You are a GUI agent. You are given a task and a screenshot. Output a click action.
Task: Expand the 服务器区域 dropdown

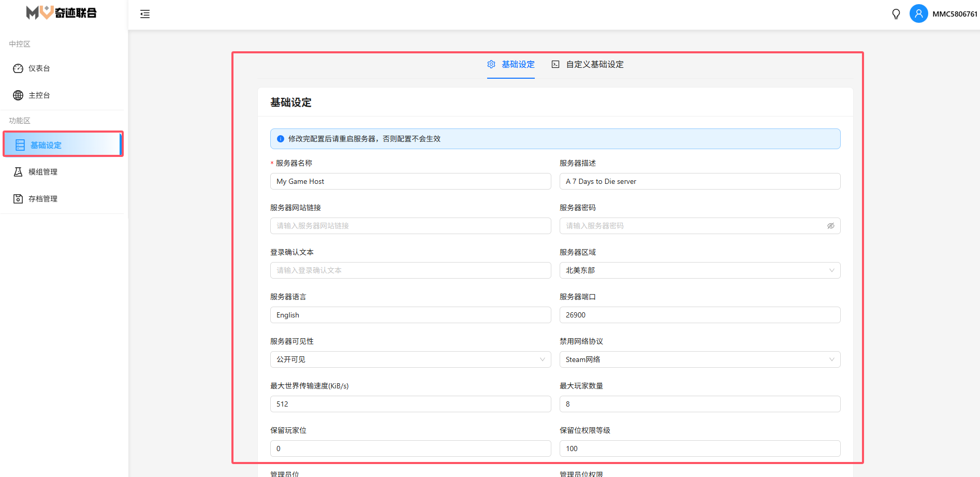coord(699,270)
